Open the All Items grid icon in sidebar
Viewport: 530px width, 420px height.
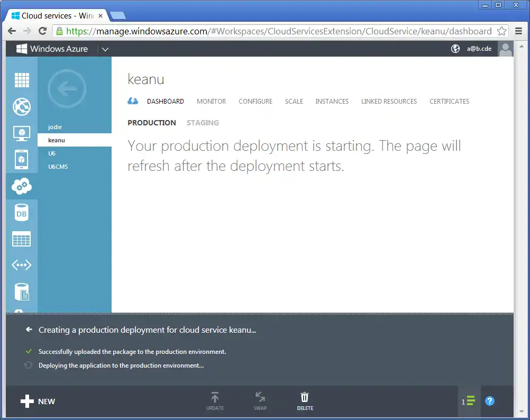(22, 80)
